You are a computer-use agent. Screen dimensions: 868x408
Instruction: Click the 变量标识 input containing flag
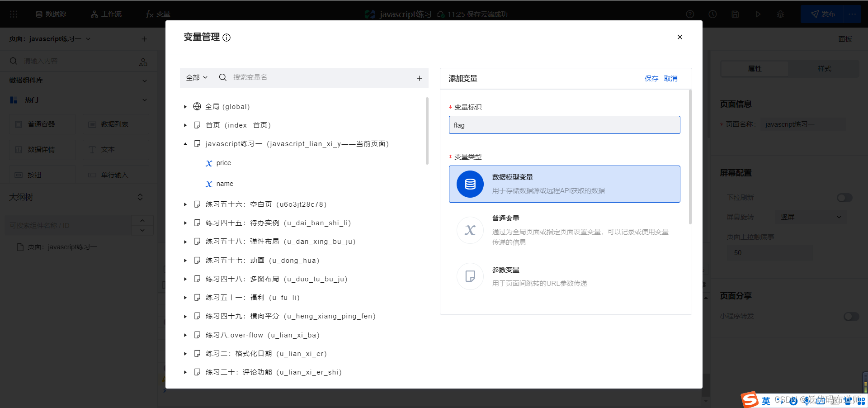coord(564,125)
